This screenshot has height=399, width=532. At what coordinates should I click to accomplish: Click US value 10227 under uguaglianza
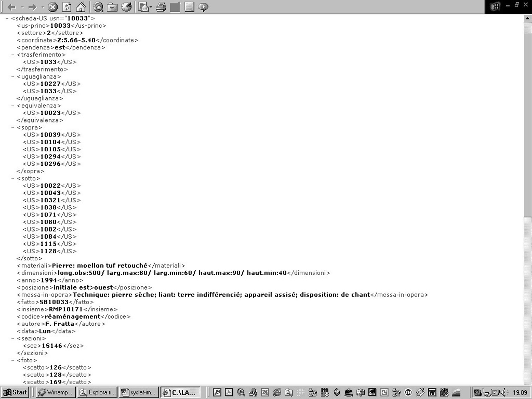coord(51,84)
